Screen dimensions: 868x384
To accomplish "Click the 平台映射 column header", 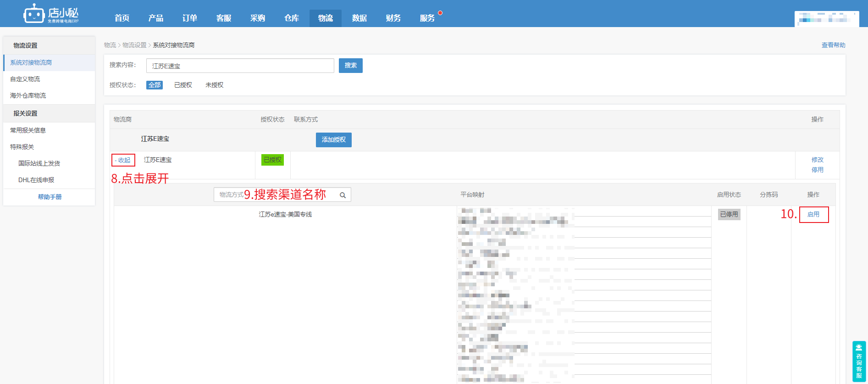I will tap(472, 195).
